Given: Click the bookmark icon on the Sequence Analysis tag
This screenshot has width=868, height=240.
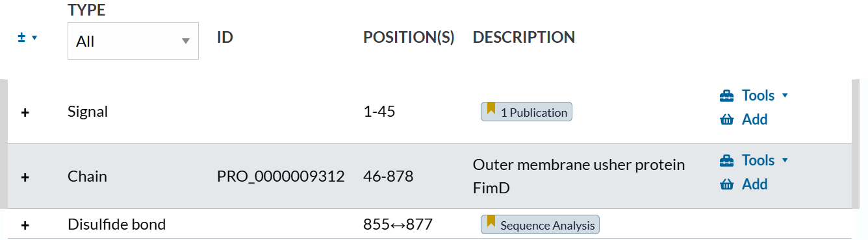Looking at the screenshot, I should pyautogui.click(x=491, y=222).
